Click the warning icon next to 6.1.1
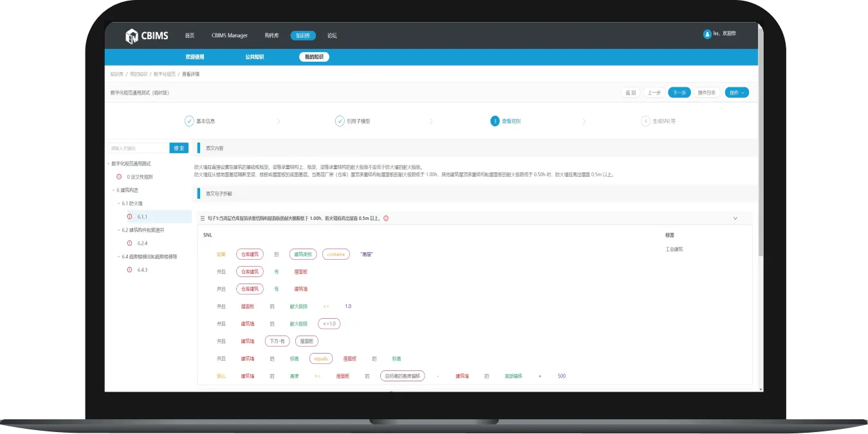Screen dimensions: 868x434 coord(129,217)
